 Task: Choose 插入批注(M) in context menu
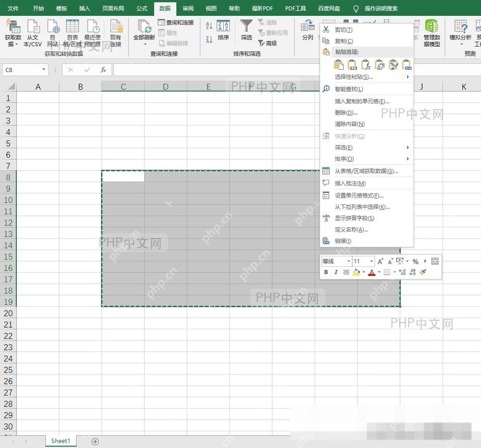[367, 183]
